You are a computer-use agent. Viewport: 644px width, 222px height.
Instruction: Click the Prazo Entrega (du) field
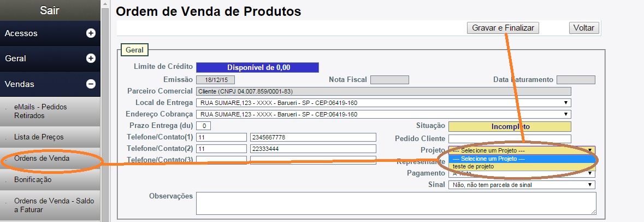(203, 126)
